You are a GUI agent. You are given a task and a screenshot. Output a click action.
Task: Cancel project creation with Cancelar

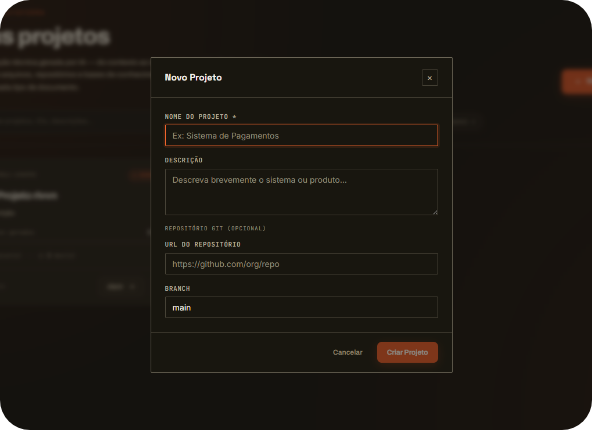pyautogui.click(x=347, y=352)
